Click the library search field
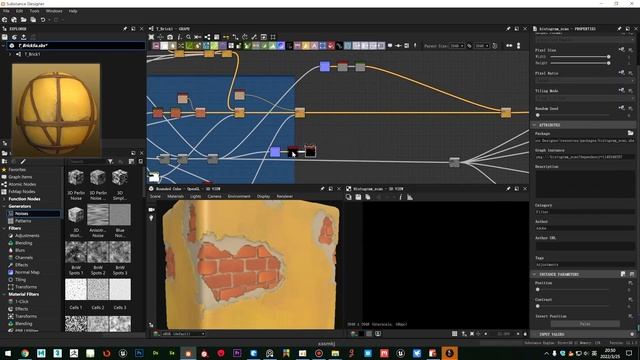Screen dimensions: 640x360 coord(87,162)
